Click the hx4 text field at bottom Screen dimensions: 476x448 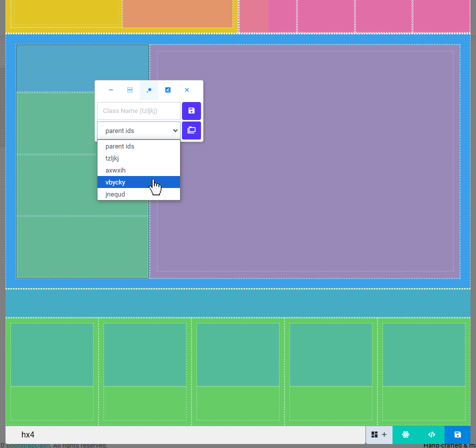[x=185, y=434]
